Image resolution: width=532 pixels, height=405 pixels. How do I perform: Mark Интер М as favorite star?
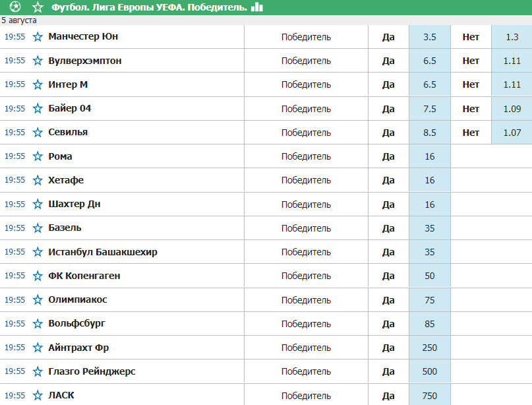pos(38,84)
